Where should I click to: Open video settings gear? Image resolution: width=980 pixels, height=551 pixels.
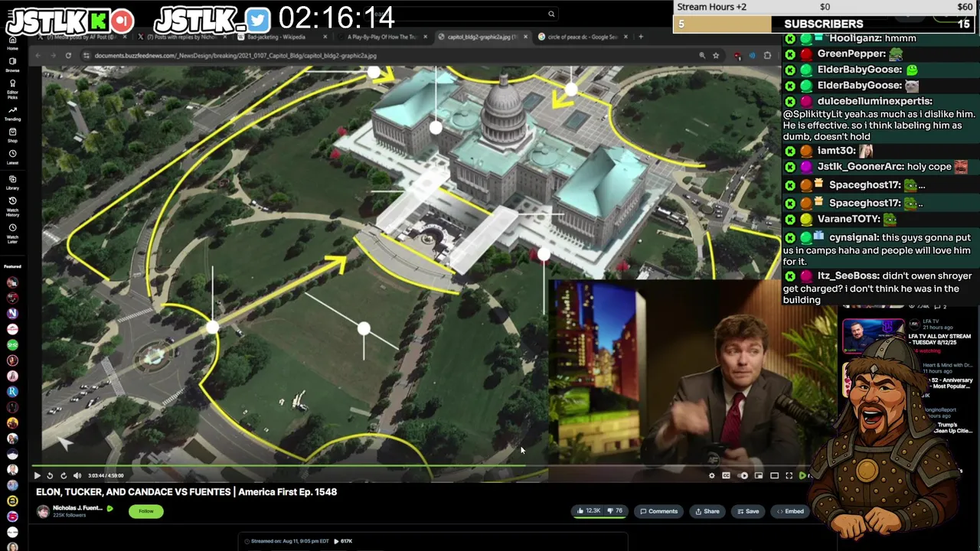[x=711, y=476]
